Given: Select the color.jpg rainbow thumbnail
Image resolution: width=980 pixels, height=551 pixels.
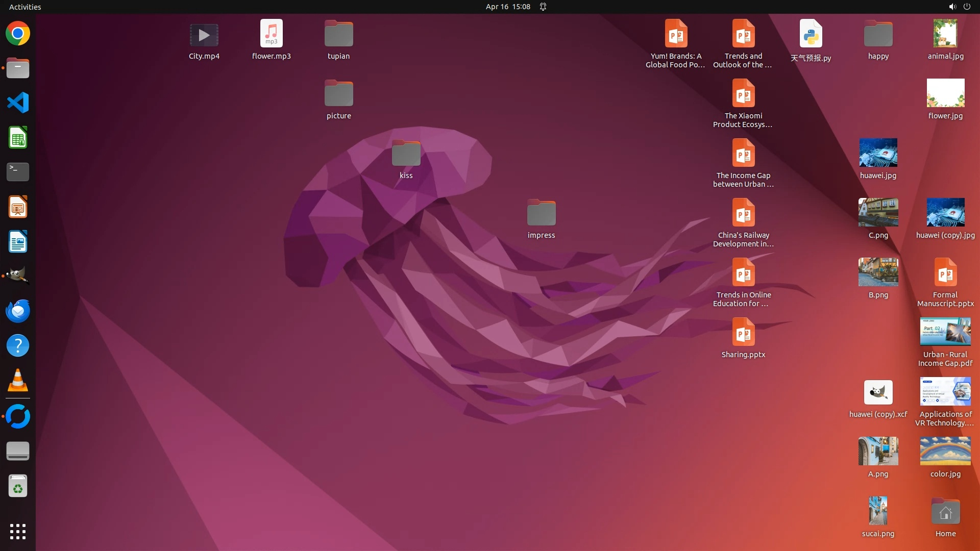Looking at the screenshot, I should point(945,451).
